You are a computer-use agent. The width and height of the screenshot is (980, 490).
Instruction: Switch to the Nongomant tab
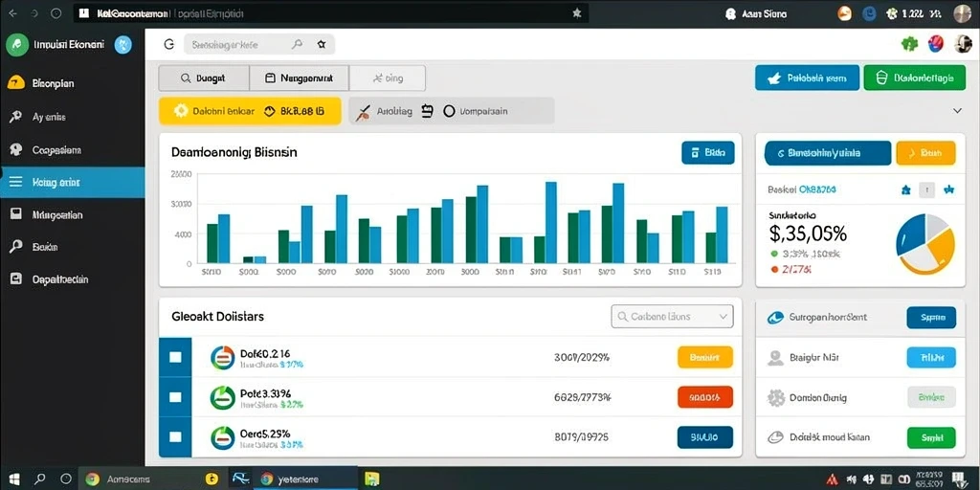point(299,78)
